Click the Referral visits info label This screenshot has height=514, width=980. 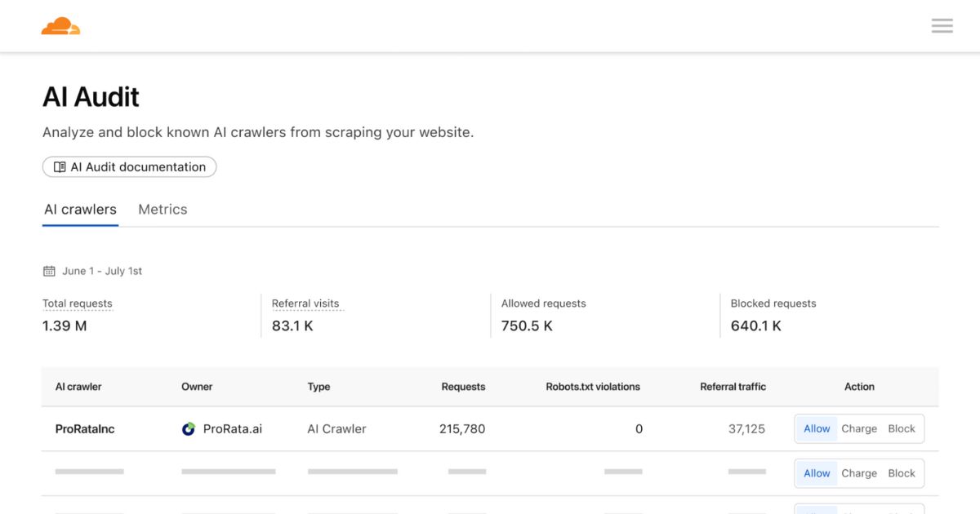pyautogui.click(x=307, y=303)
